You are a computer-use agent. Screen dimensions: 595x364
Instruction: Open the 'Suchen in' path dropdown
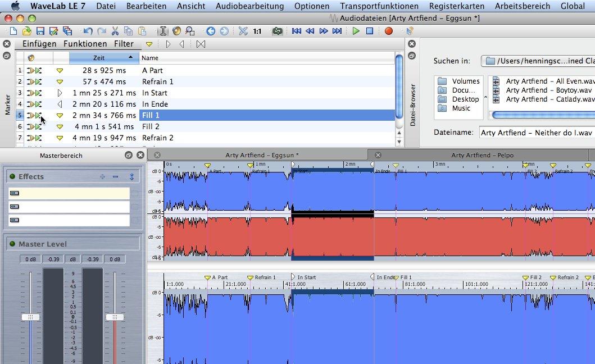pos(538,61)
